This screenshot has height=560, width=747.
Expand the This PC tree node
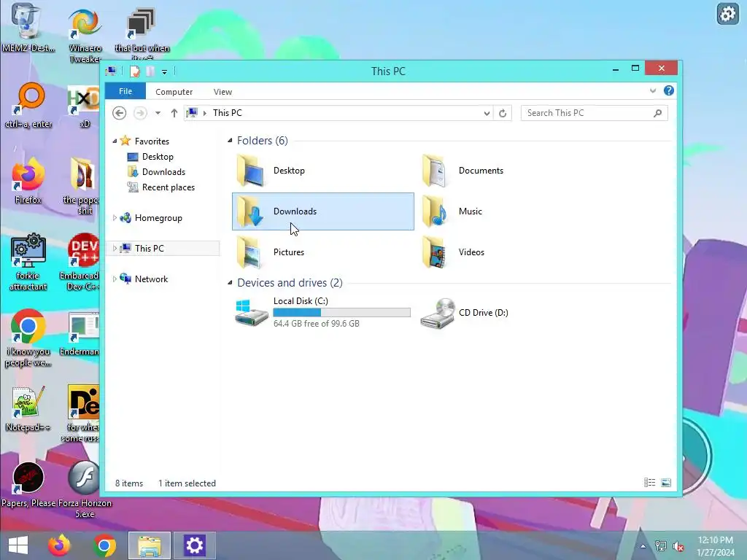tap(115, 248)
